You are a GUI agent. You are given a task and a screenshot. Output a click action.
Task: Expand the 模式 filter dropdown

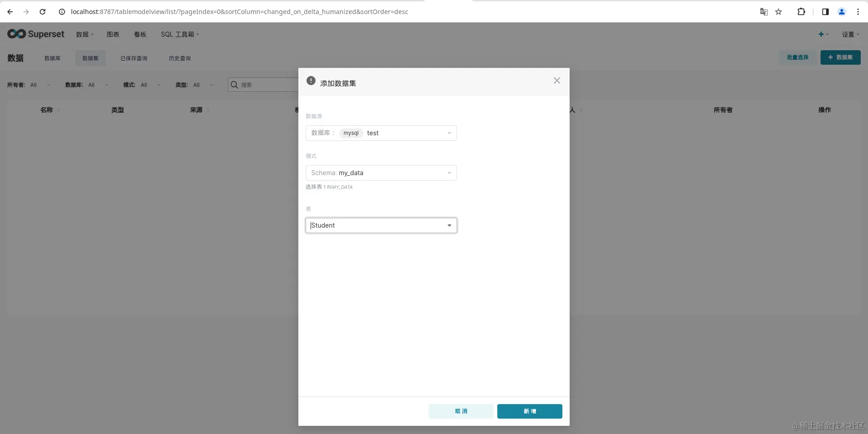[151, 85]
